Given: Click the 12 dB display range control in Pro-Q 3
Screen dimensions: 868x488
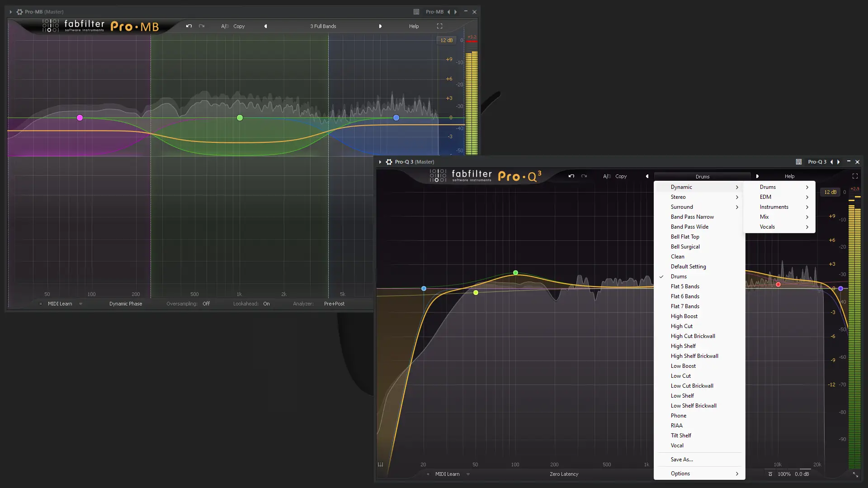Looking at the screenshot, I should click(830, 192).
